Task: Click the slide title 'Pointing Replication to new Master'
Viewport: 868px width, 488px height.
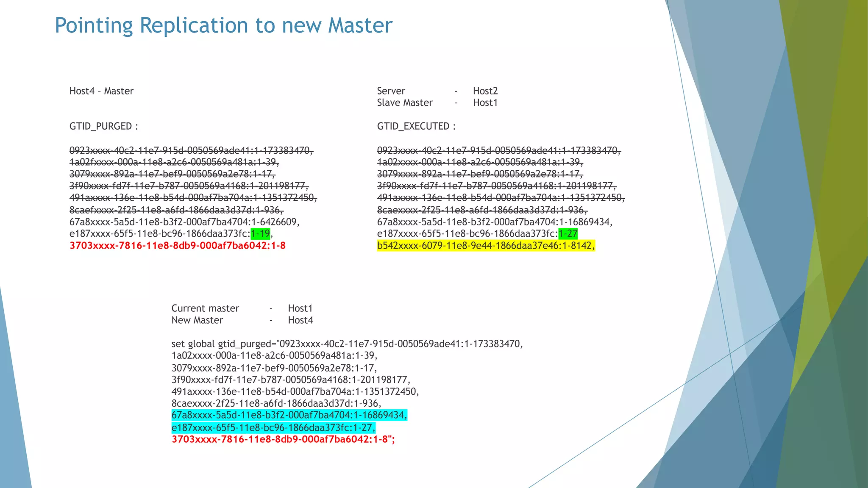Action: tap(223, 25)
